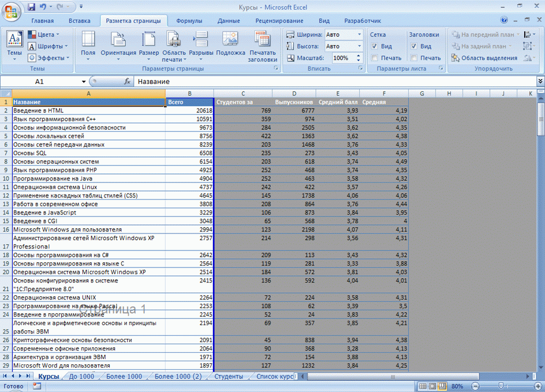Switch to the Данные ribbon tab

pos(228,21)
